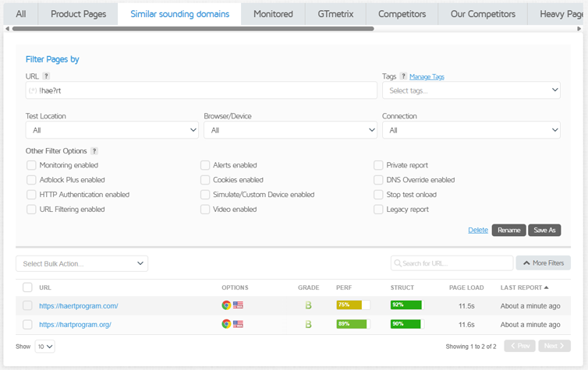Open the Test Location dropdown

click(112, 131)
